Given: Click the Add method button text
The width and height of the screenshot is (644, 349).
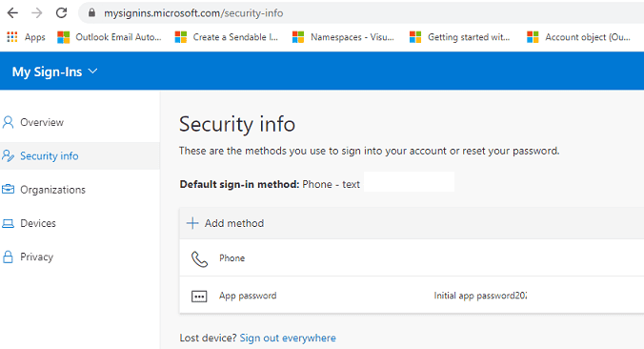Looking at the screenshot, I should [234, 223].
